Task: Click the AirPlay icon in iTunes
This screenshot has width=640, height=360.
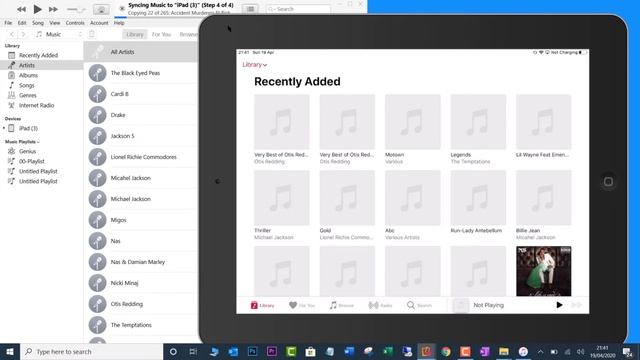Action: 101,9
